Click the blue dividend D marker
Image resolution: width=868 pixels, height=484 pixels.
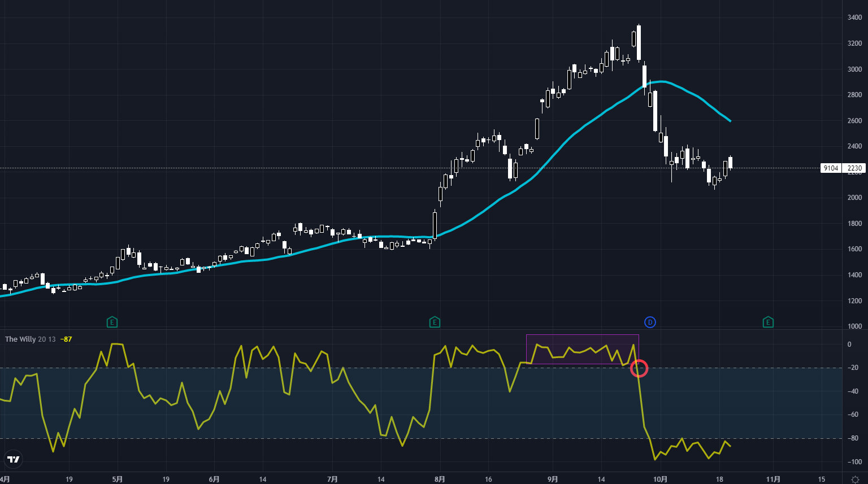click(650, 322)
